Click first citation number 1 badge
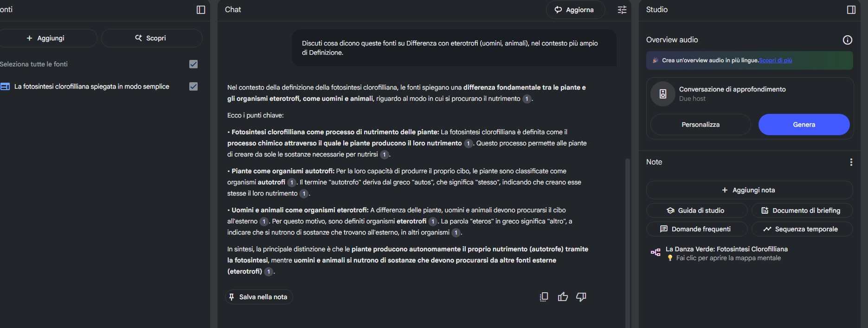The height and width of the screenshot is (328, 868). pos(527,98)
